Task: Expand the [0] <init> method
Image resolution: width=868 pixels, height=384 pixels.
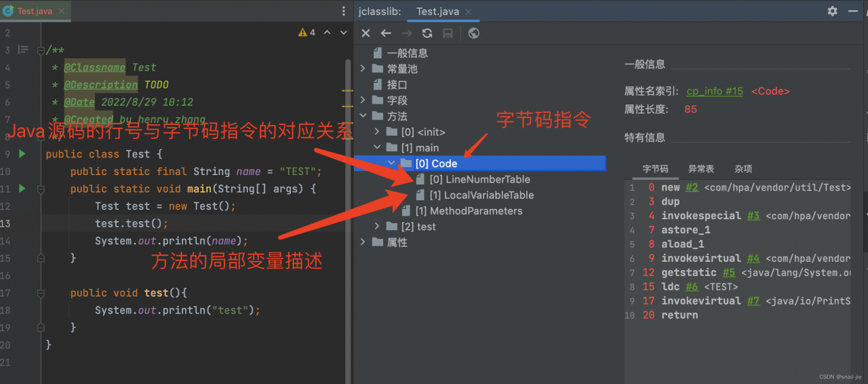Action: point(378,132)
